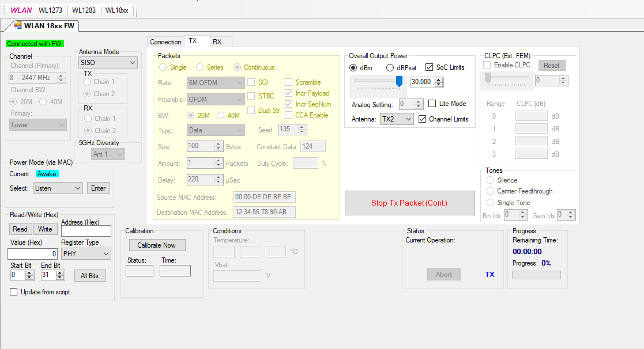The image size is (644, 349).
Task: Click the Progress bar
Action: [536, 275]
